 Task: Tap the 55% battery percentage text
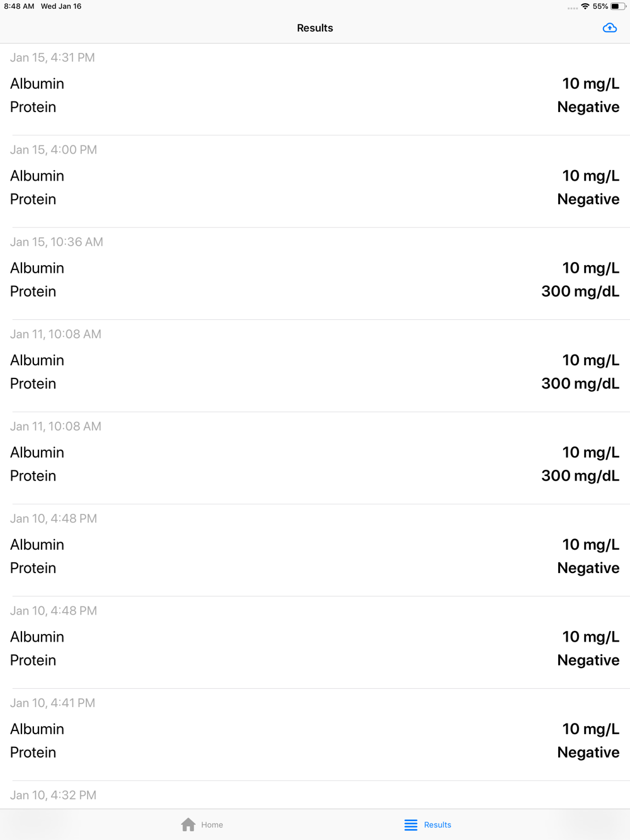[x=600, y=6]
